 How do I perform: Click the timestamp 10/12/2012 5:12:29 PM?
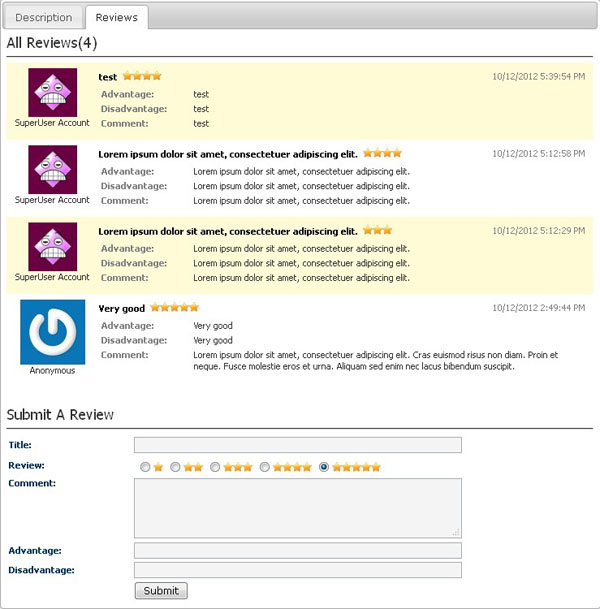pyautogui.click(x=539, y=231)
